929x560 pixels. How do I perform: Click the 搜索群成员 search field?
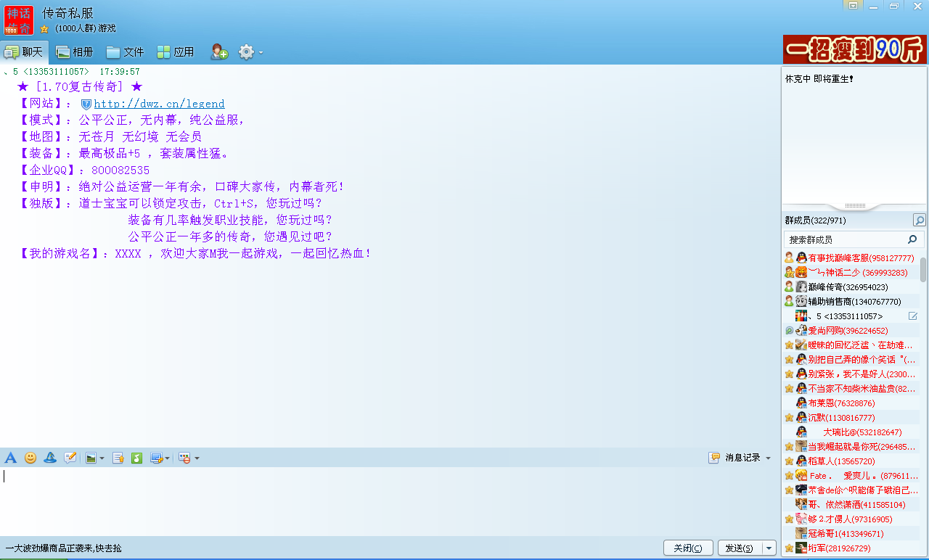852,239
